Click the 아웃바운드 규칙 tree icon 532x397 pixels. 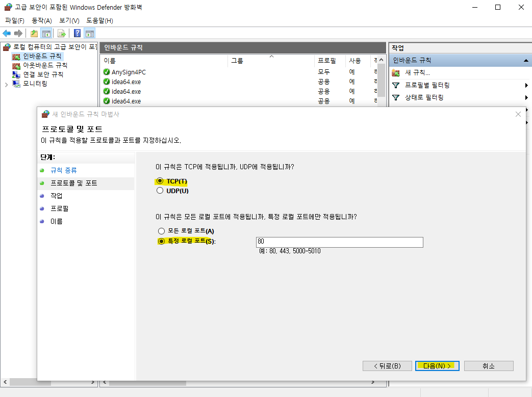pyautogui.click(x=16, y=65)
